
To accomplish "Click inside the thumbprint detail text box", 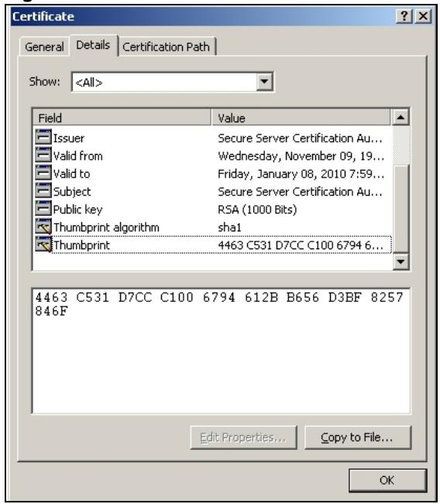I will tap(221, 351).
